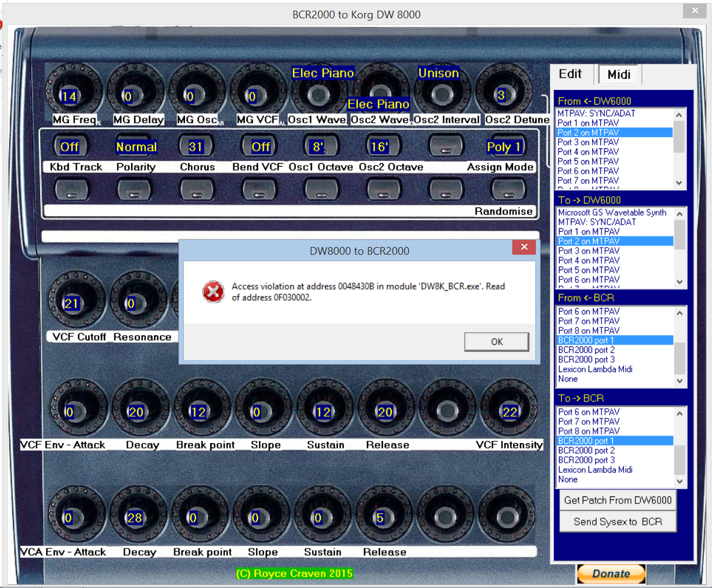Toggle the Assign Mode Poly 1 button
Screen dimensions: 712x588
[503, 147]
